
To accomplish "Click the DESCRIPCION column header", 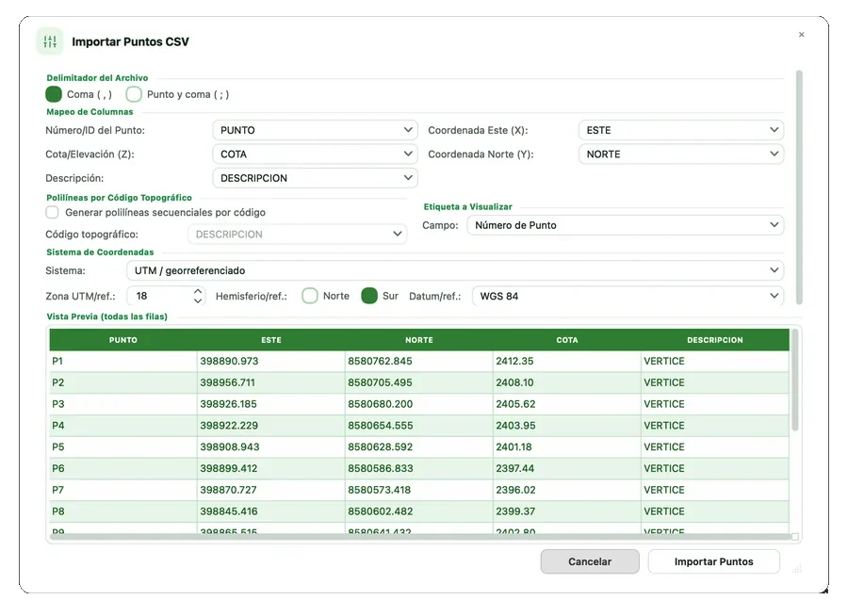I will pos(715,340).
